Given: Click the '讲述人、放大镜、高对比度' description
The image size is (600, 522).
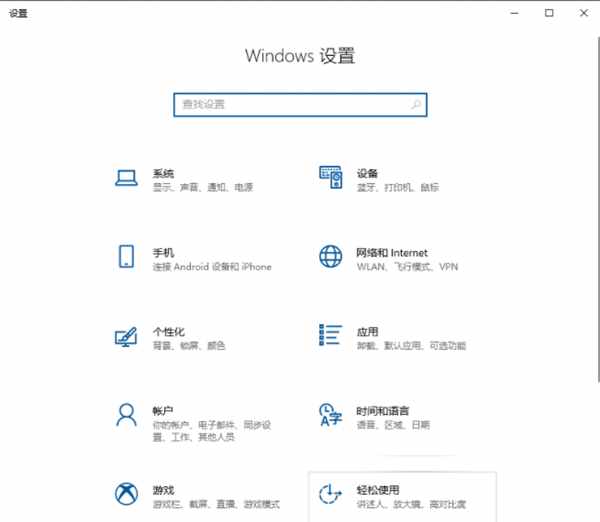Looking at the screenshot, I should tap(411, 504).
